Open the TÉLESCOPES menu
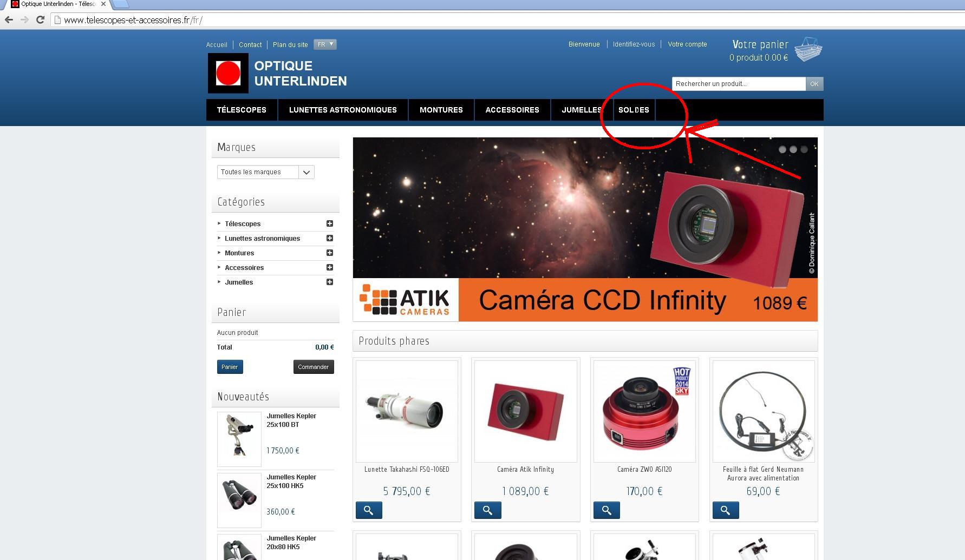 tap(242, 110)
